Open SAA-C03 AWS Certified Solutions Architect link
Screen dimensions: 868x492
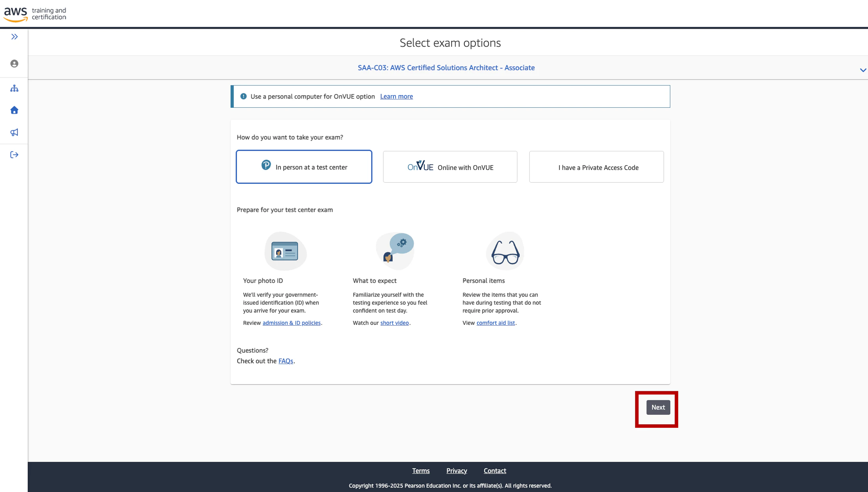[x=446, y=68]
